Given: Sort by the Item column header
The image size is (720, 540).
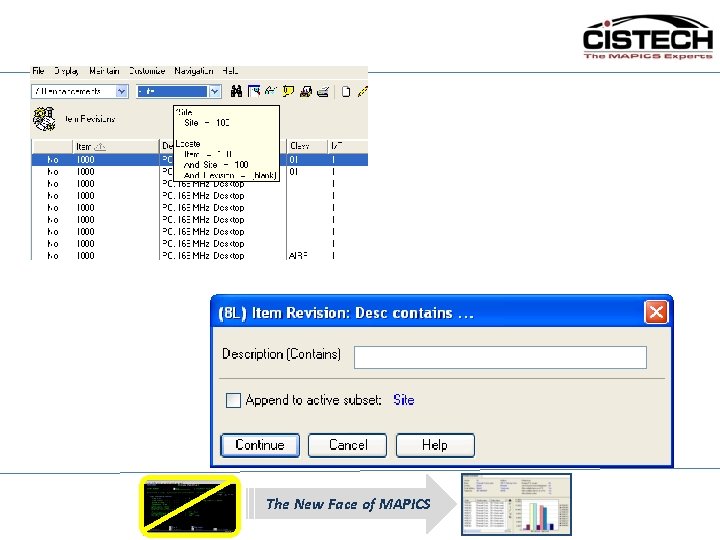Looking at the screenshot, I should point(116,146).
